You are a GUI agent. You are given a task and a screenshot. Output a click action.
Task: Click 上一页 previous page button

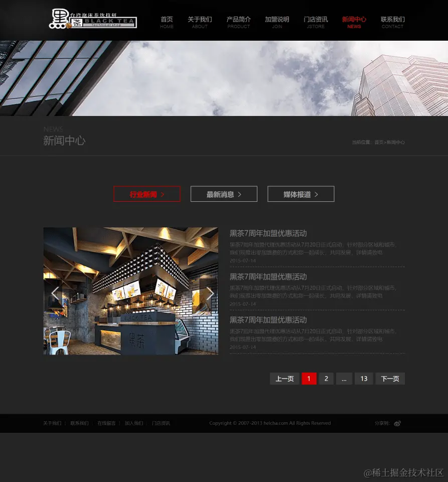pyautogui.click(x=284, y=379)
